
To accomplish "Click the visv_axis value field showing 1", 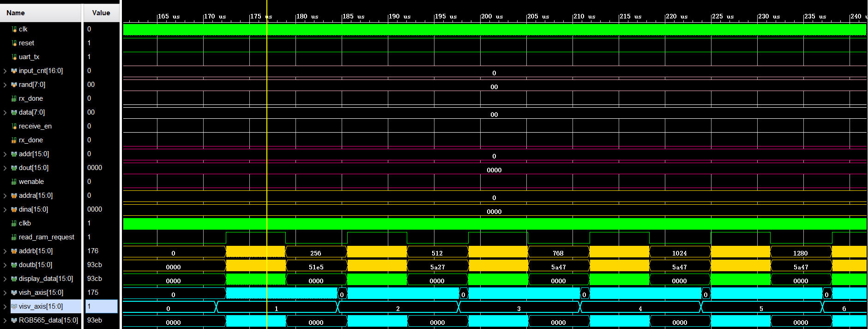I will tap(102, 306).
